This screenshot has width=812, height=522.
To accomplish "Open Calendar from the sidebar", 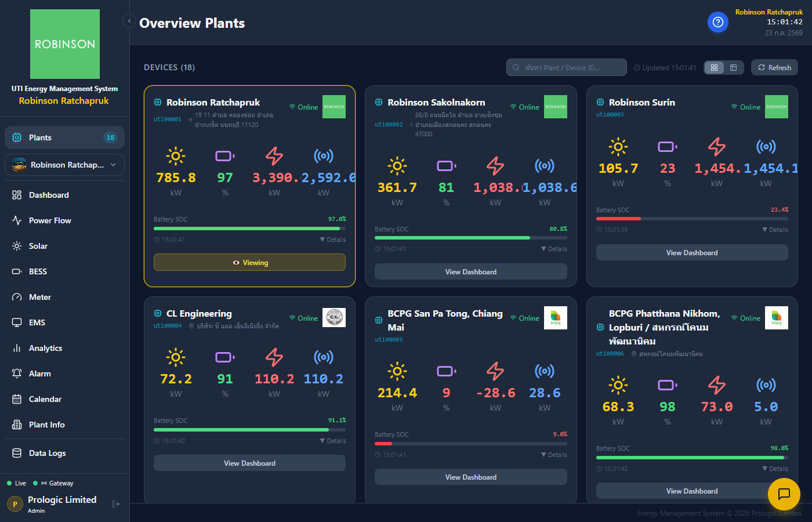I will (x=65, y=399).
